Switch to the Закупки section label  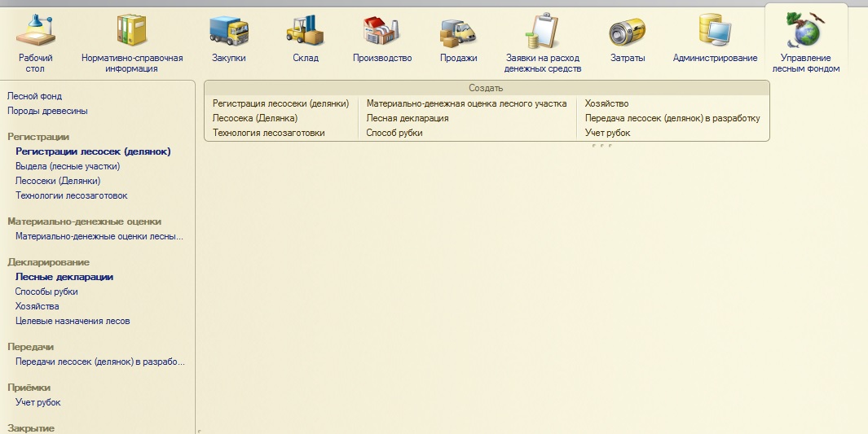[229, 58]
